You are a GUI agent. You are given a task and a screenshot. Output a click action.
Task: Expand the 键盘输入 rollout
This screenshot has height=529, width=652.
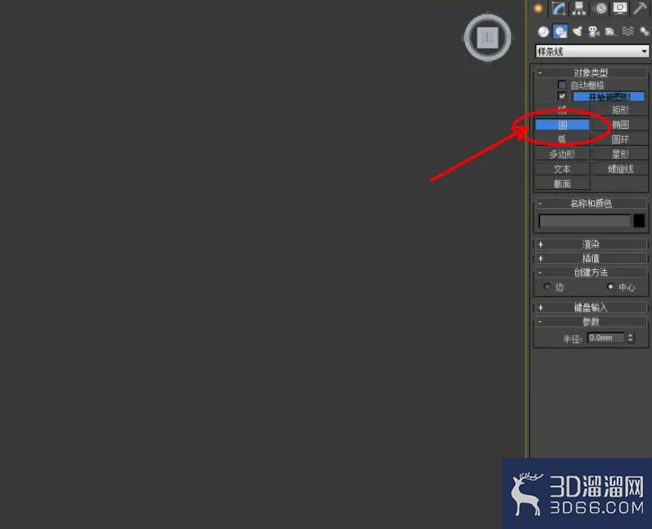pos(590,307)
